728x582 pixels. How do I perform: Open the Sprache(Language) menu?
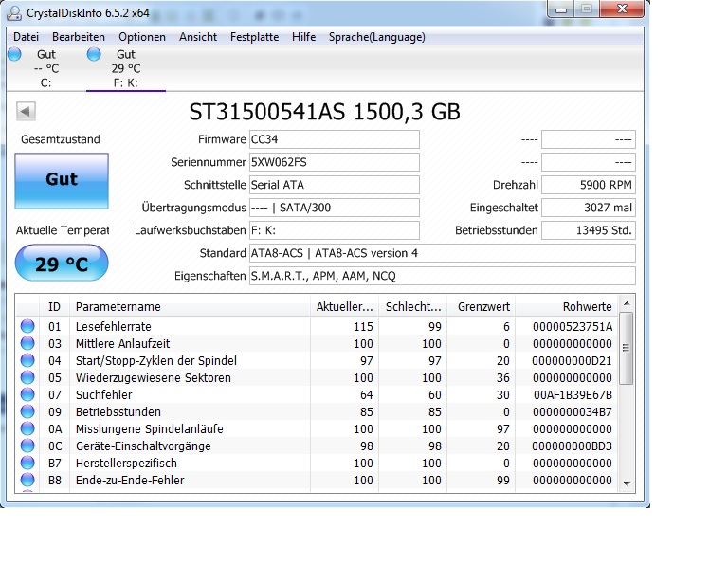point(377,37)
